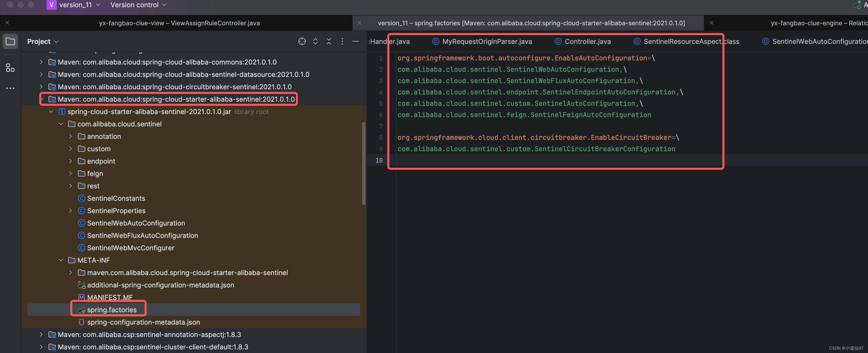Click the spring-configuration-metadata.json file icon

point(81,322)
